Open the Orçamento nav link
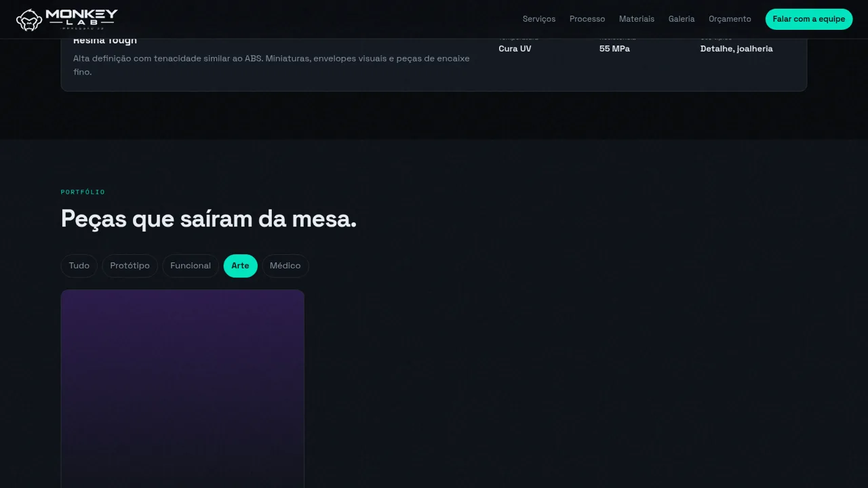Viewport: 868px width, 488px height. pyautogui.click(x=730, y=19)
